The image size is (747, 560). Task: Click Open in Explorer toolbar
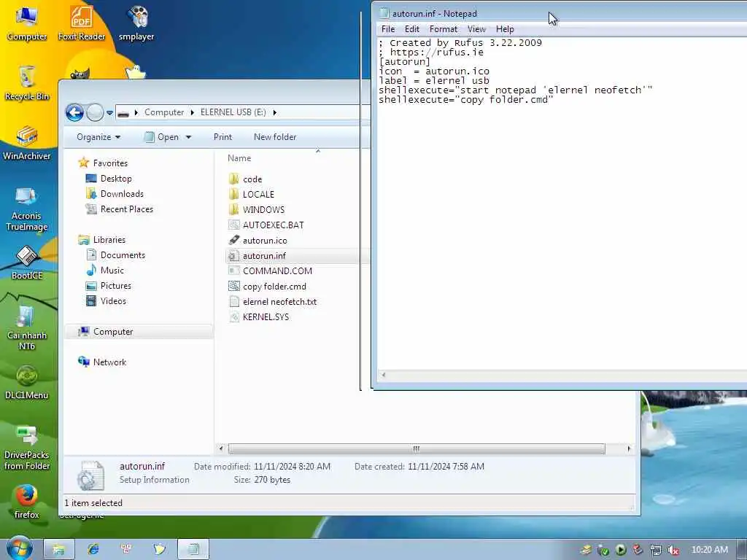click(163, 137)
